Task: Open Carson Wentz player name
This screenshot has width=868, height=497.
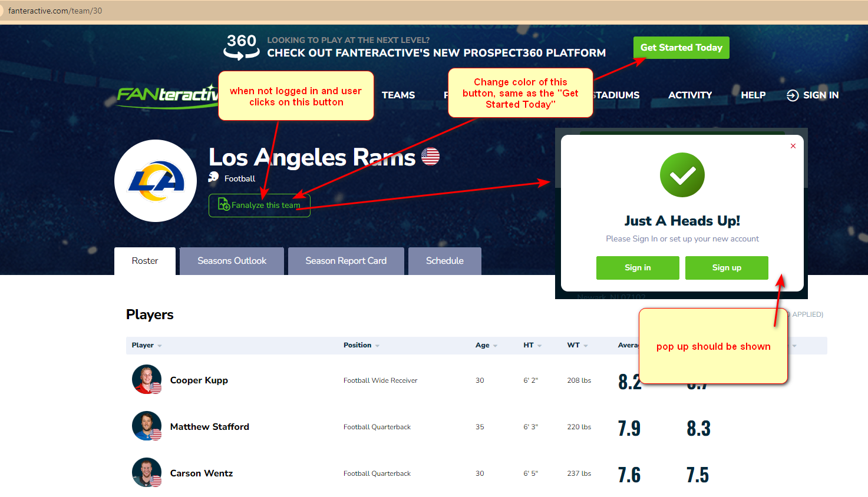Action: pyautogui.click(x=202, y=473)
